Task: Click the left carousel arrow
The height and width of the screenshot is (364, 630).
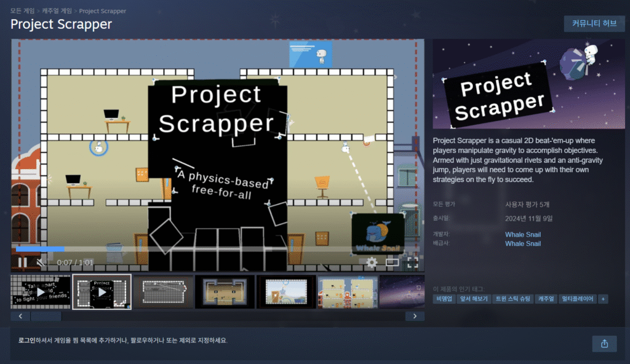Action: point(20,315)
